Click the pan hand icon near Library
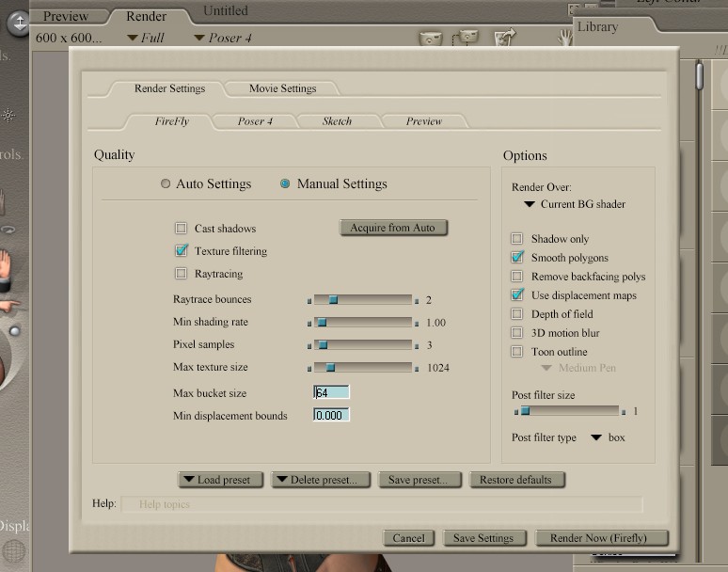 564,38
